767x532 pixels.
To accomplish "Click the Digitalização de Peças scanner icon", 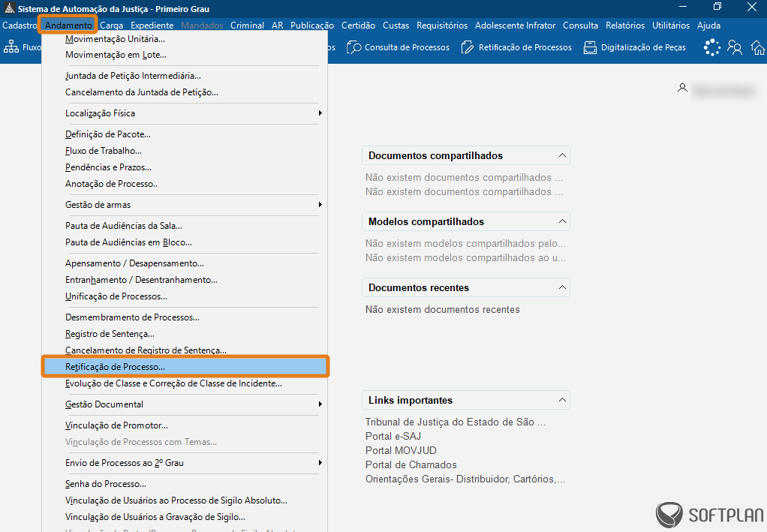I will [x=590, y=47].
